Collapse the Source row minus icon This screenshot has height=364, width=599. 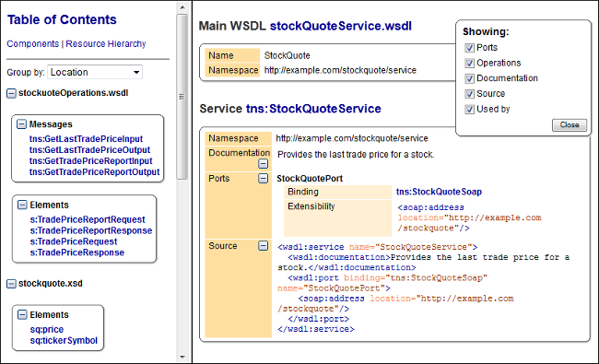[264, 246]
